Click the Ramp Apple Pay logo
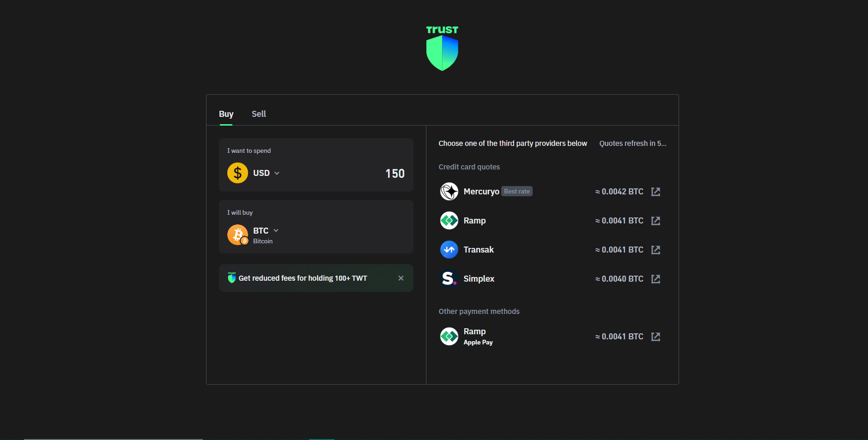The height and width of the screenshot is (440, 868). click(449, 336)
